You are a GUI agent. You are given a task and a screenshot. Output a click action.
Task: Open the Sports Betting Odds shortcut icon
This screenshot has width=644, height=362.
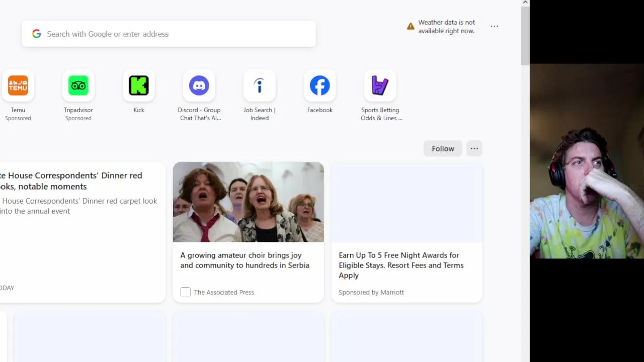(380, 85)
